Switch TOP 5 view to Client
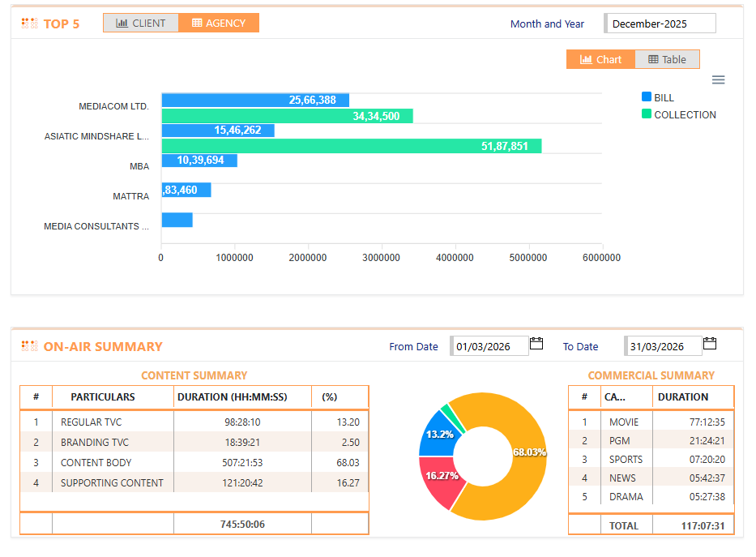Screen dimensions: 756x557 click(140, 24)
